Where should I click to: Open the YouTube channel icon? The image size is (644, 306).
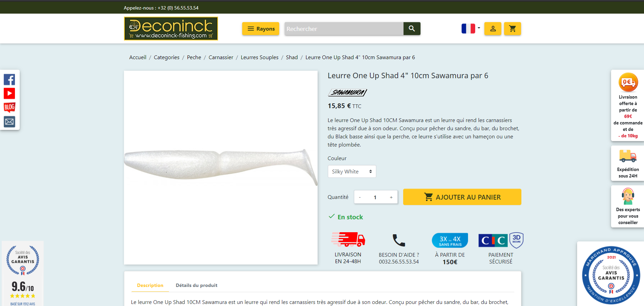click(9, 93)
